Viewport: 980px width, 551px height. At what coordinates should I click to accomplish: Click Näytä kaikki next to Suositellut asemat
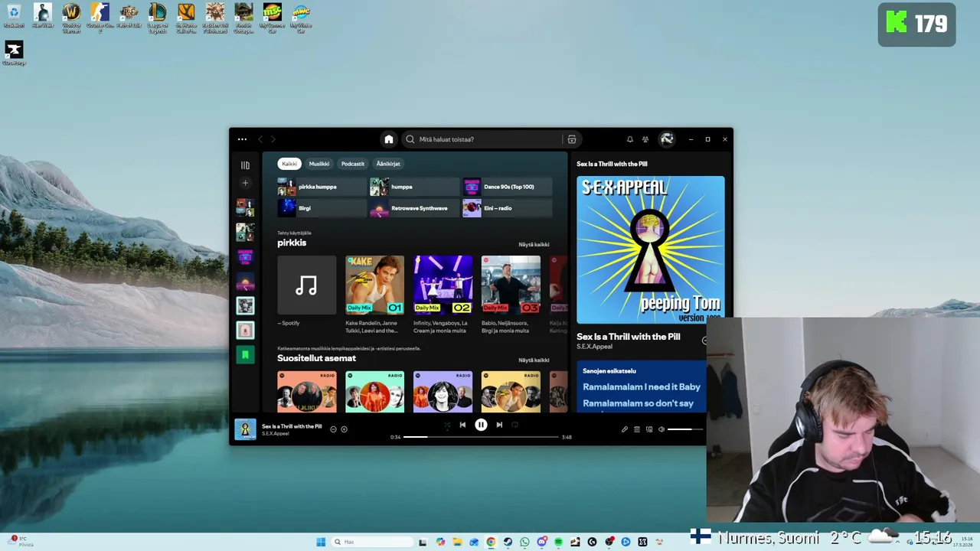(x=534, y=360)
